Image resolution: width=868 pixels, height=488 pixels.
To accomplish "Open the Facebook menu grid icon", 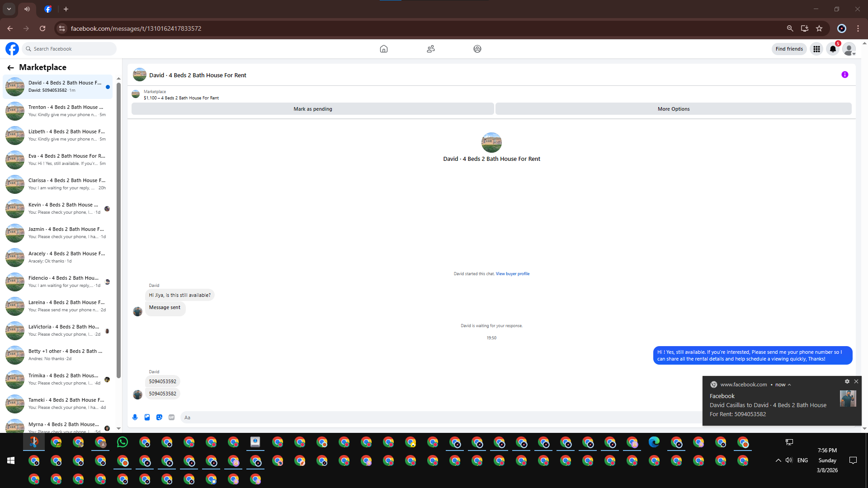I will coord(816,49).
